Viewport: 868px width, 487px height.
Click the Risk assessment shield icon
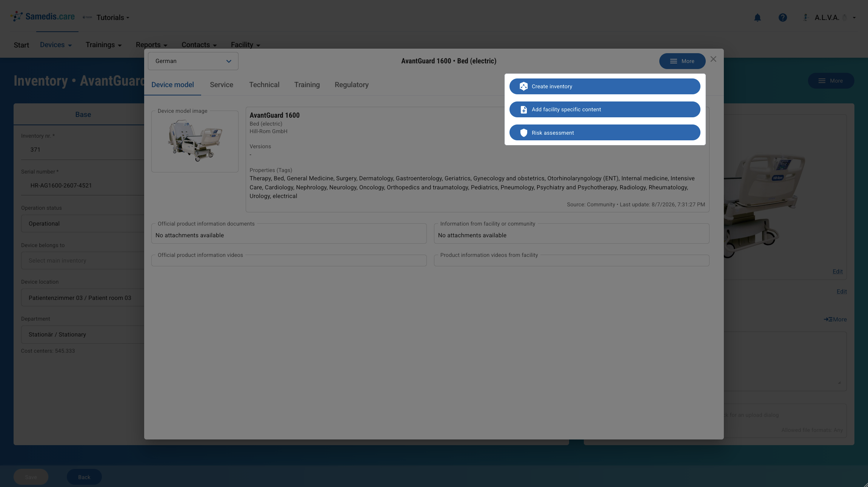[523, 133]
